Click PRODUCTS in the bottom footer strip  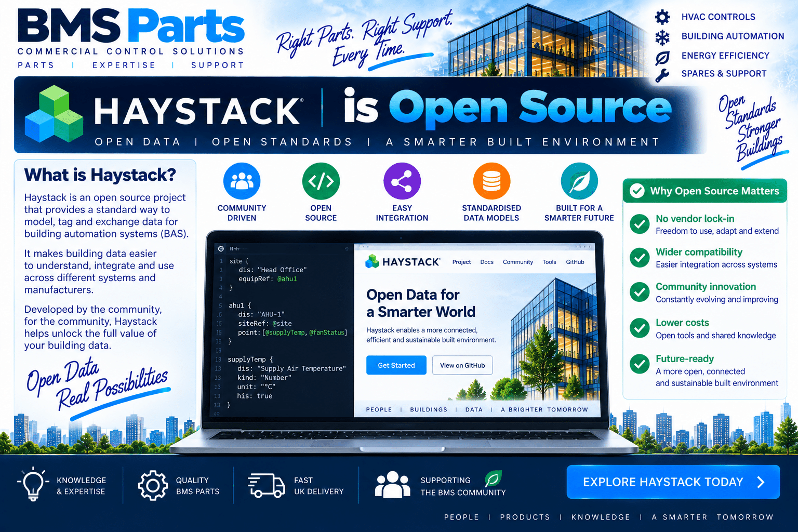coord(525,517)
